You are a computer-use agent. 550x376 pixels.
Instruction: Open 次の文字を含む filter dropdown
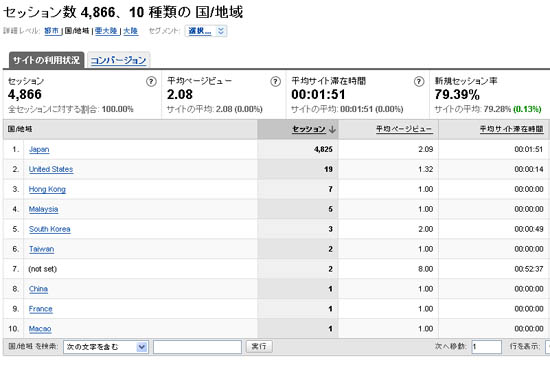click(106, 347)
